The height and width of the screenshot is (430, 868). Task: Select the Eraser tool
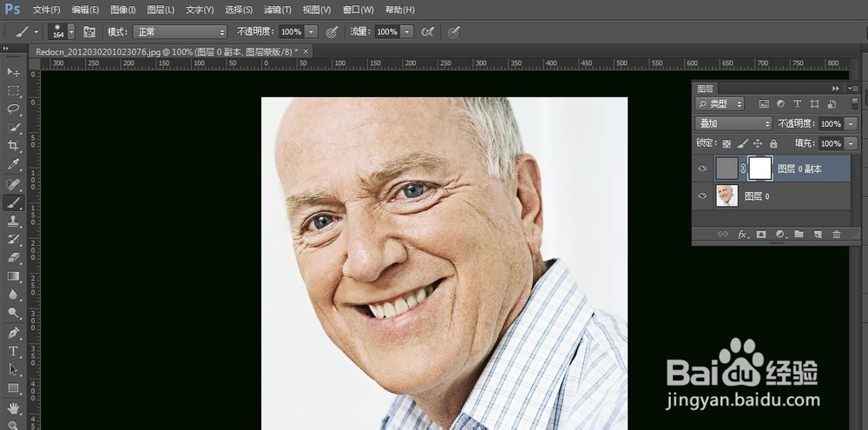pos(13,258)
